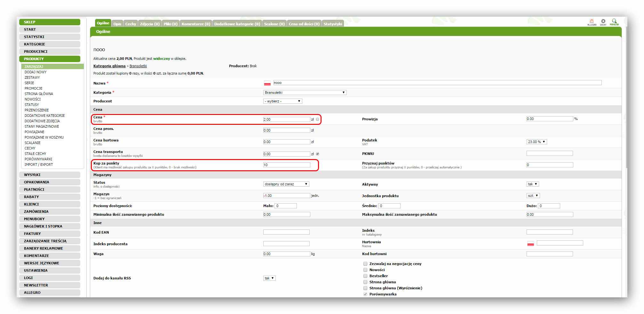This screenshot has width=644, height=314.
Task: Click the Kategoria główna link
Action: pos(109,66)
